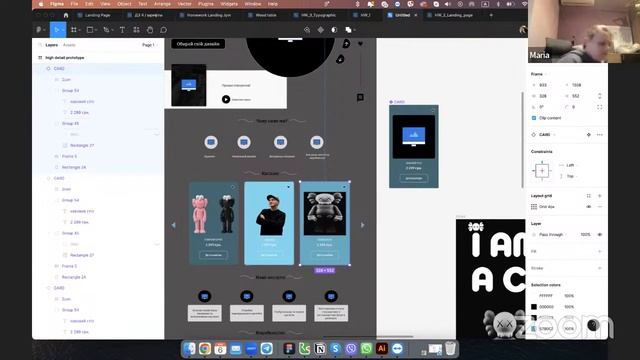640x360 pixels.
Task: Select the Hand tool
Action: tap(150, 30)
